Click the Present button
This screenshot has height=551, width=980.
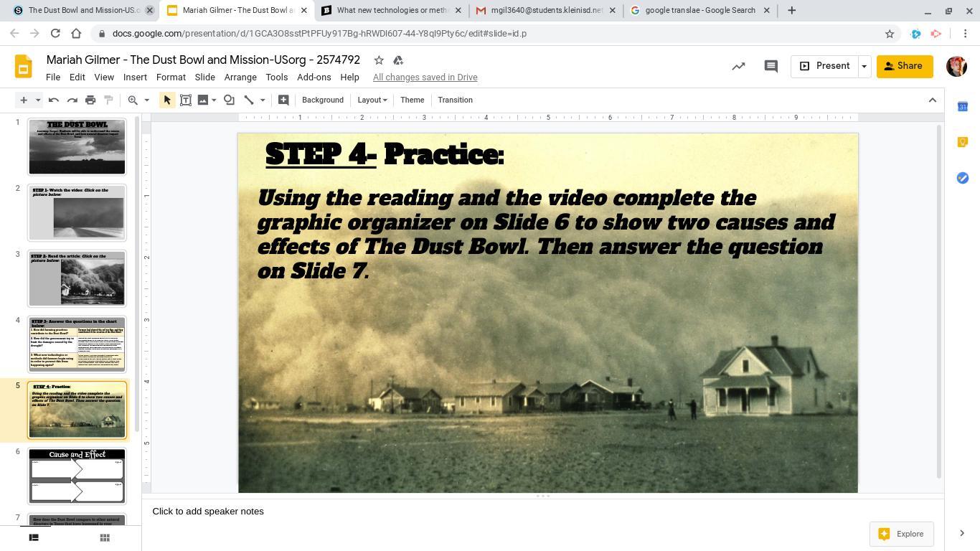[824, 66]
